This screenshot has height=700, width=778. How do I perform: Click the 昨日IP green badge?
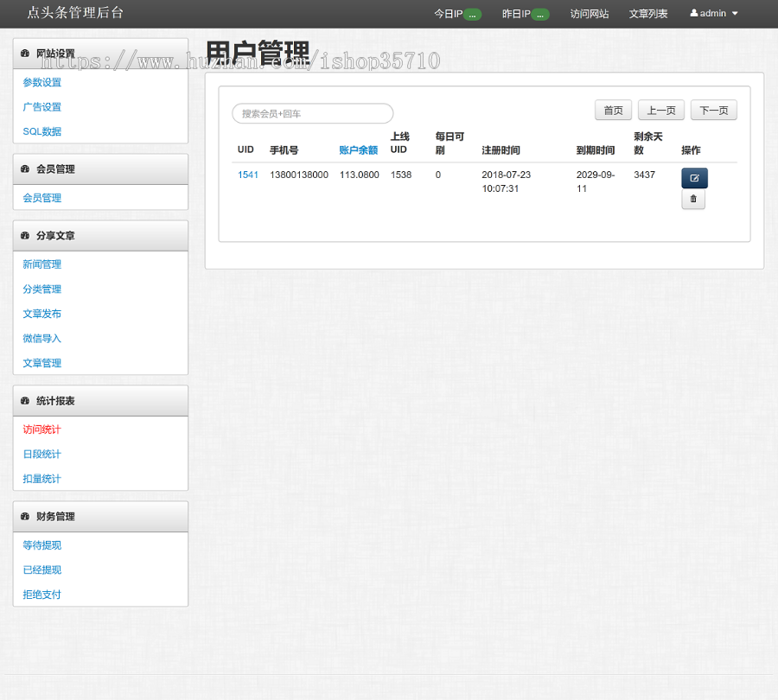point(540,14)
